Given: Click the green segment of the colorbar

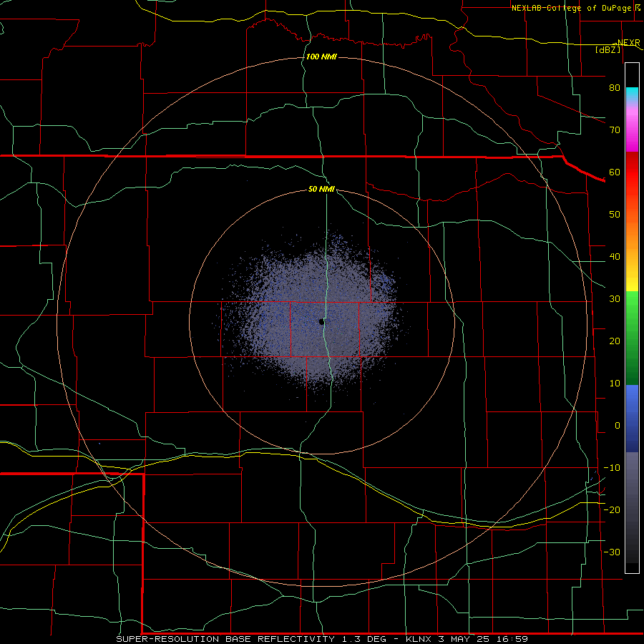Looking at the screenshot, I should (x=632, y=338).
